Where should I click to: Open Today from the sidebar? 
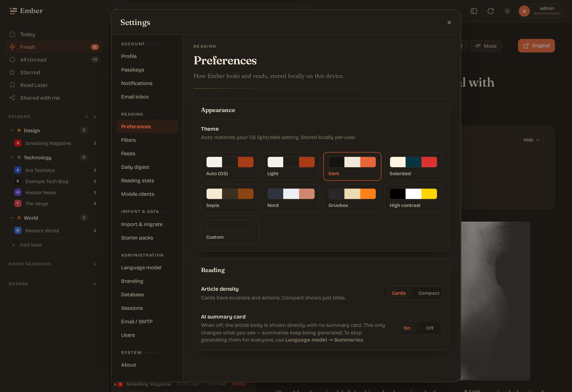(x=54, y=34)
